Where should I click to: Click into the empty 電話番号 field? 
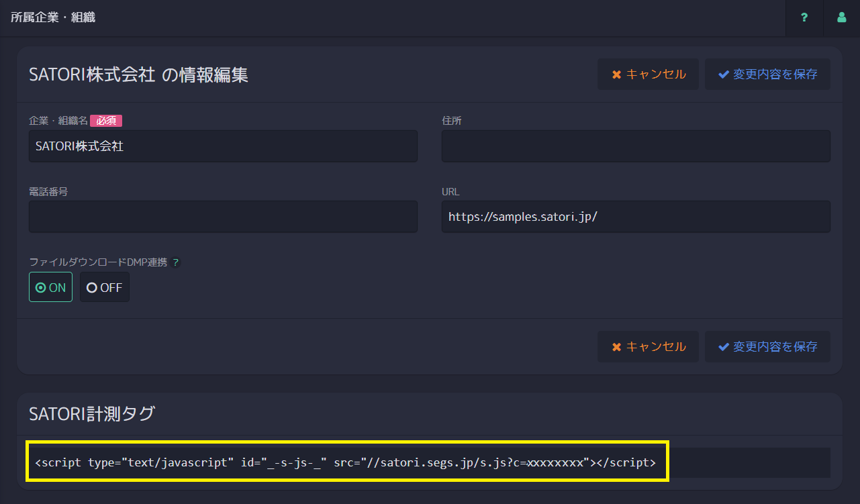[223, 217]
